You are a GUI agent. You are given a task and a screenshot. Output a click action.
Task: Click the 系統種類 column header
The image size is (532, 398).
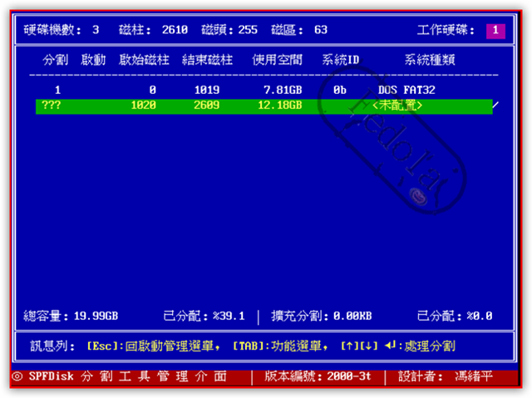coord(429,61)
